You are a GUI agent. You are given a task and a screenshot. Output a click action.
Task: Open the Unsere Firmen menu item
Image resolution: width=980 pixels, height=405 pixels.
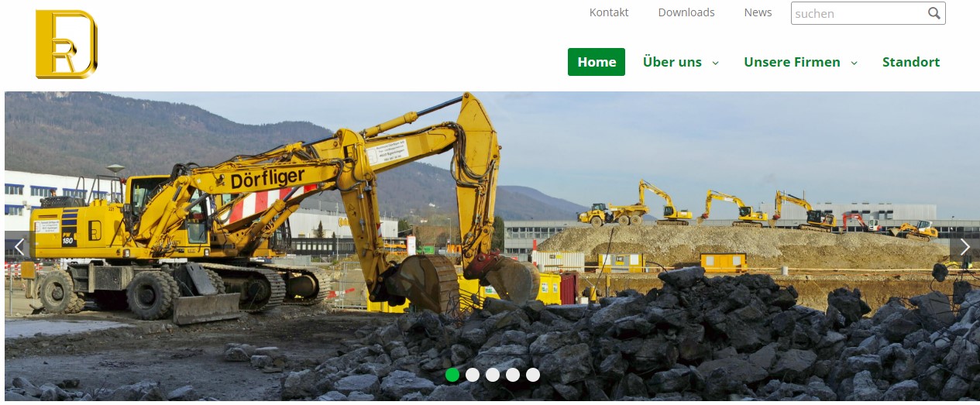click(x=792, y=62)
